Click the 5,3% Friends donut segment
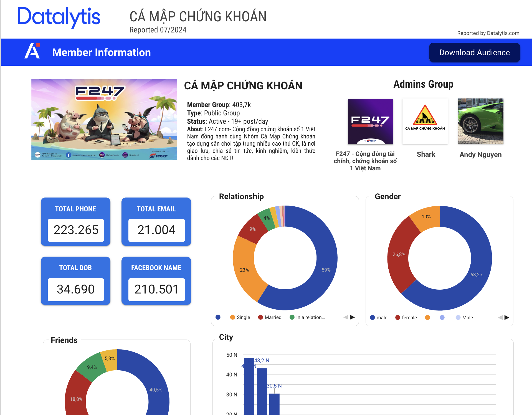532x415 pixels. [110, 358]
